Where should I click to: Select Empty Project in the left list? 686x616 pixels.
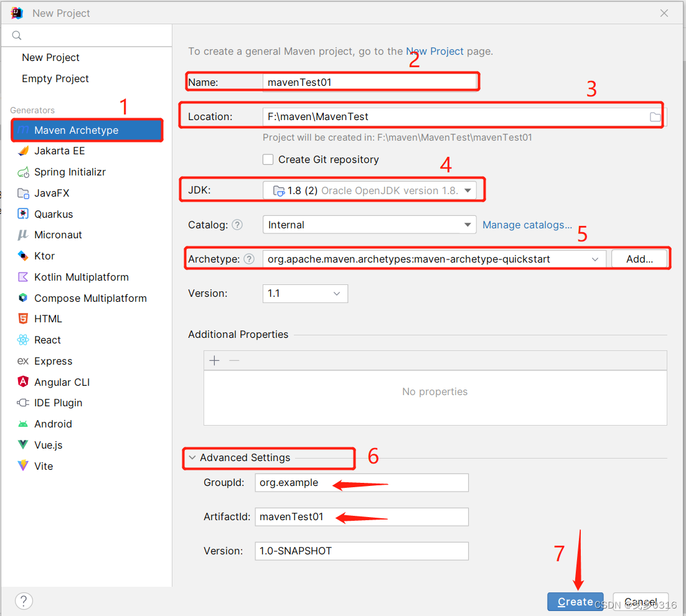55,78
